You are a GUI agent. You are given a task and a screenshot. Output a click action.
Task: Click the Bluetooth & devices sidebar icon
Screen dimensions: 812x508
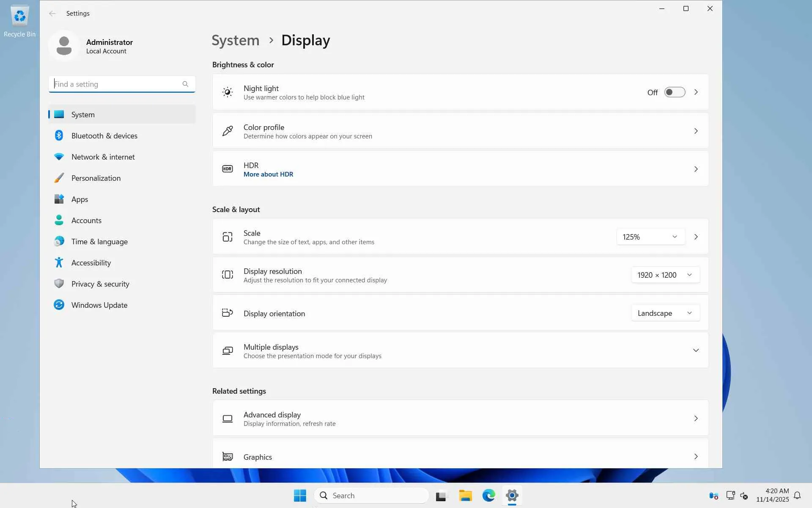[x=59, y=135]
